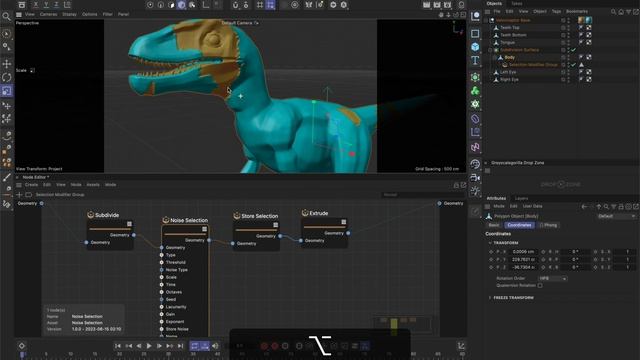This screenshot has height=360, width=640.
Task: Click the Noise Selection node icon
Action: [x=166, y=220]
